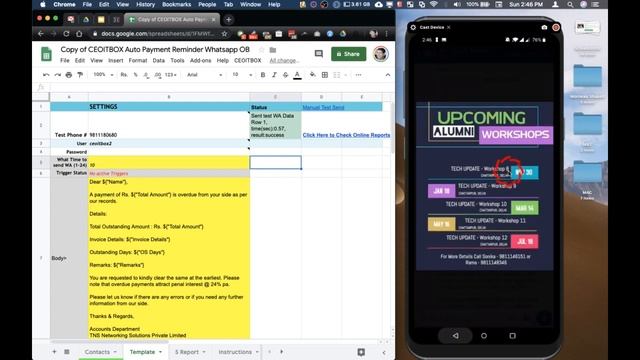Collapse the Sheets header with up chevron
This screenshot has height=360, width=640.
[x=388, y=75]
